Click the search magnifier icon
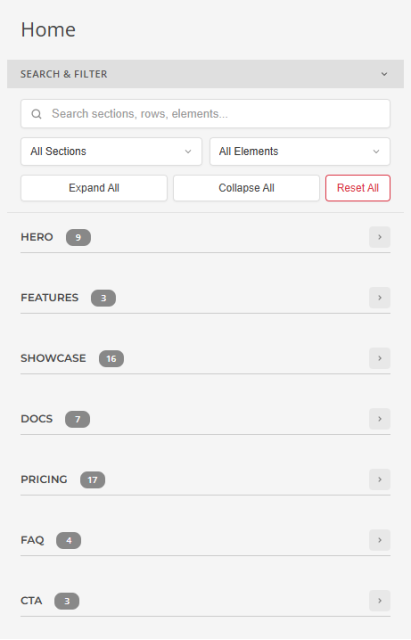411x640 pixels. tap(36, 114)
